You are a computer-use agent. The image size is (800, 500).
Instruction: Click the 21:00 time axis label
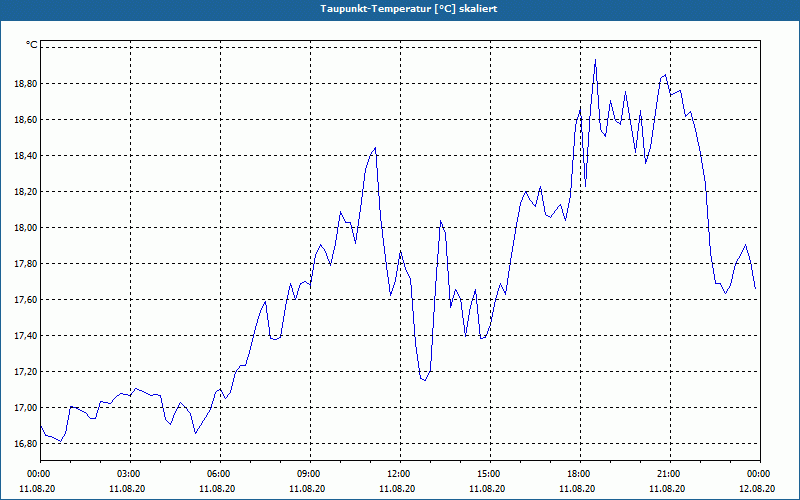tap(670, 474)
